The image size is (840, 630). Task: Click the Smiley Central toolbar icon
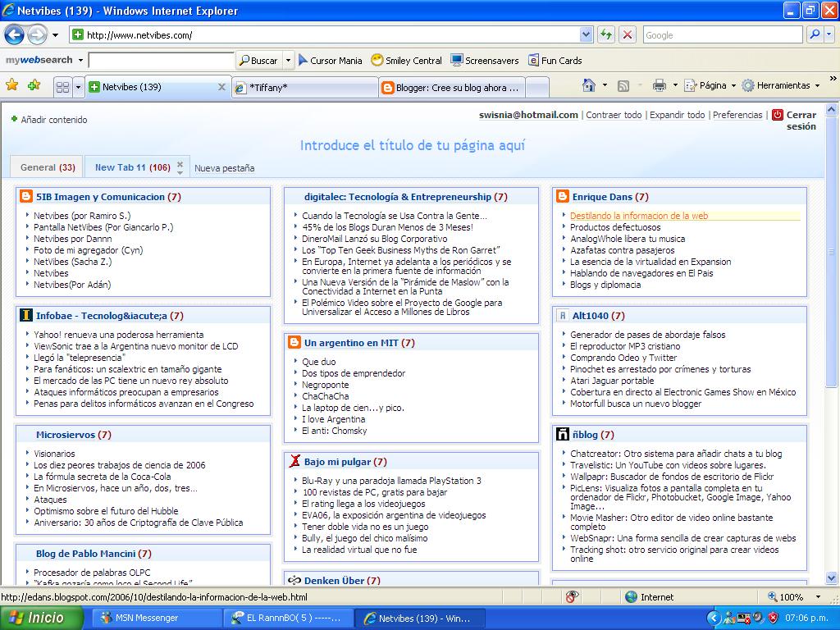pos(377,60)
